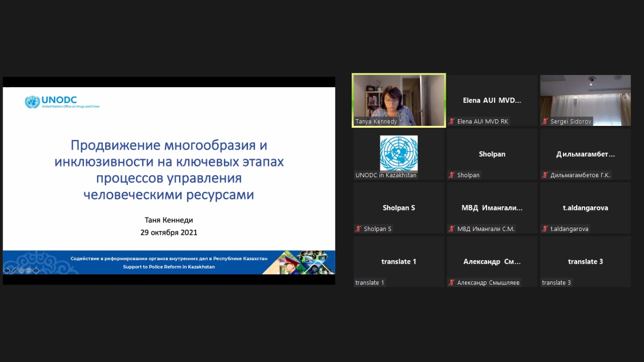Click the Sholpan participant name label
The width and height of the screenshot is (644, 362).
pyautogui.click(x=468, y=175)
